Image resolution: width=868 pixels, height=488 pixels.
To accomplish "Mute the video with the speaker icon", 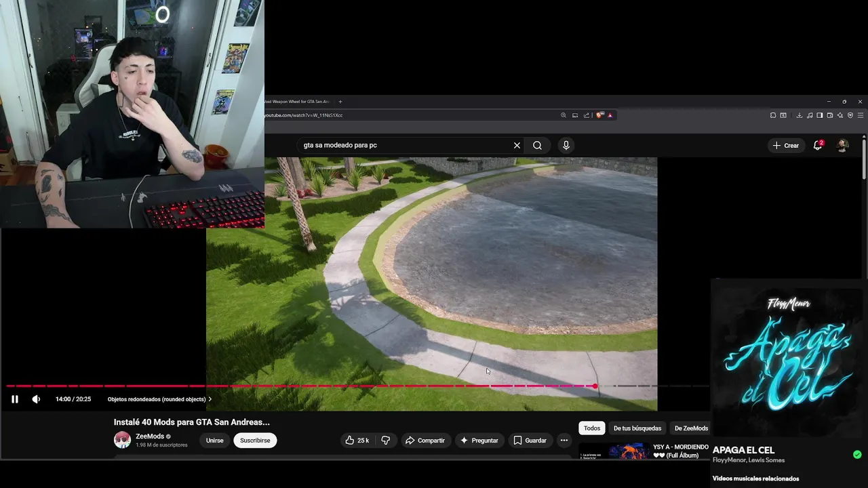I will pos(36,399).
